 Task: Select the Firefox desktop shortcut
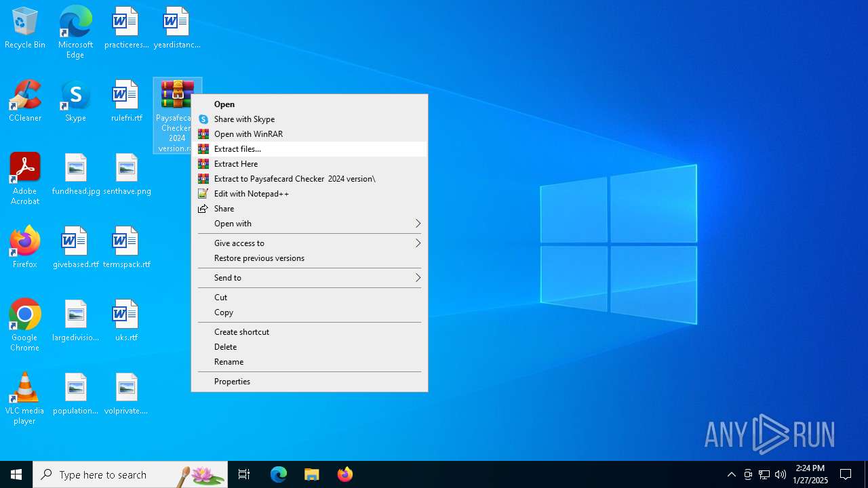coord(25,248)
